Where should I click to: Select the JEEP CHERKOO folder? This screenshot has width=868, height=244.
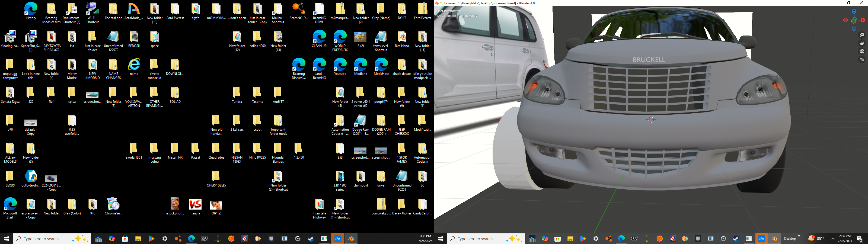pyautogui.click(x=402, y=125)
